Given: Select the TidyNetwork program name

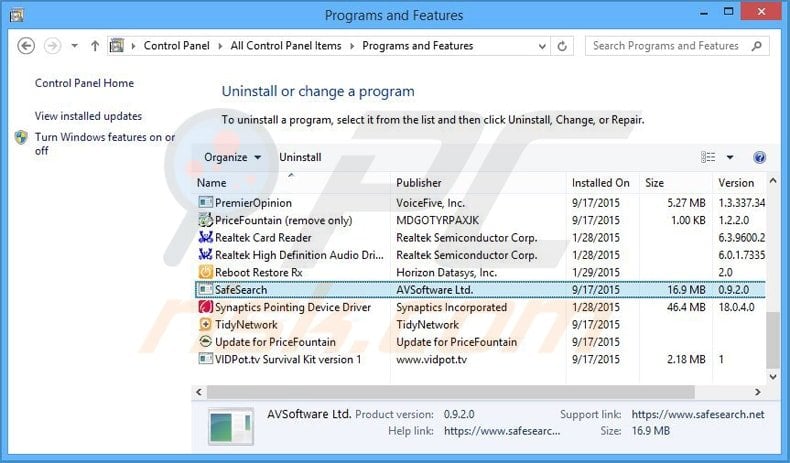Looking at the screenshot, I should click(246, 324).
